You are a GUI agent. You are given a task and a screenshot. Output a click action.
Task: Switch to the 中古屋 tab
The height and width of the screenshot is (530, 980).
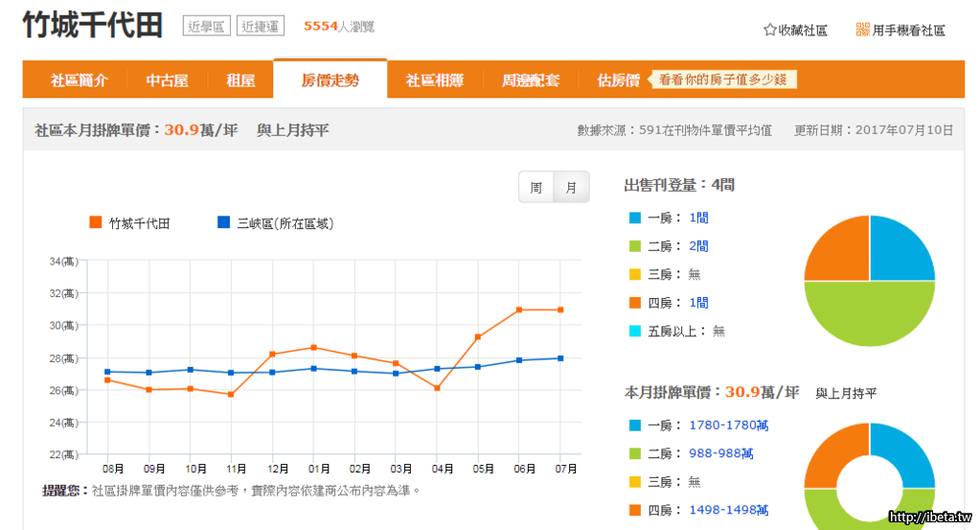pos(167,81)
